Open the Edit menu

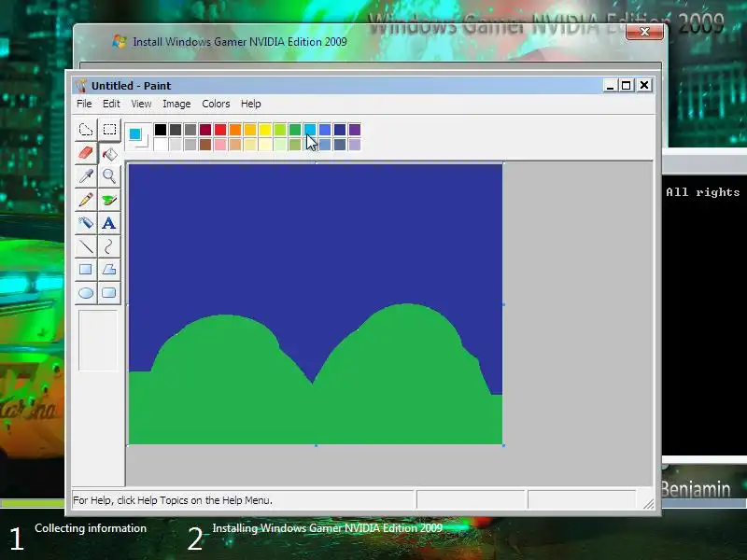(x=111, y=104)
